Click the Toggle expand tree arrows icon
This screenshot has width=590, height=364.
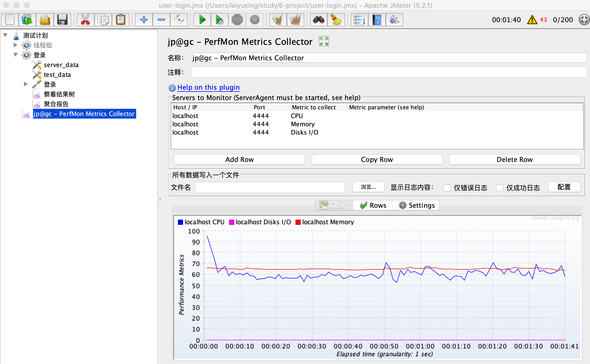pos(179,20)
